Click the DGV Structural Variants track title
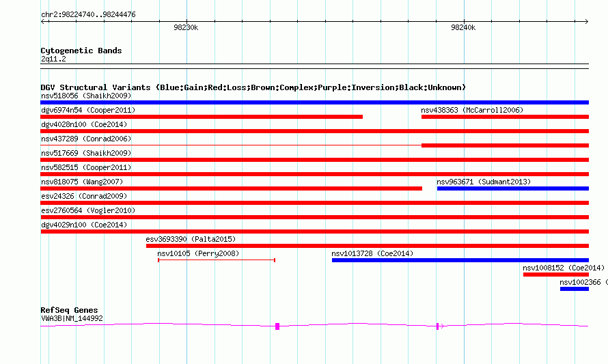 coord(253,87)
